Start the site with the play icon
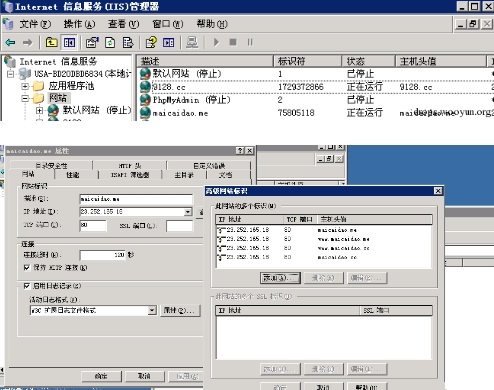 click(x=216, y=42)
